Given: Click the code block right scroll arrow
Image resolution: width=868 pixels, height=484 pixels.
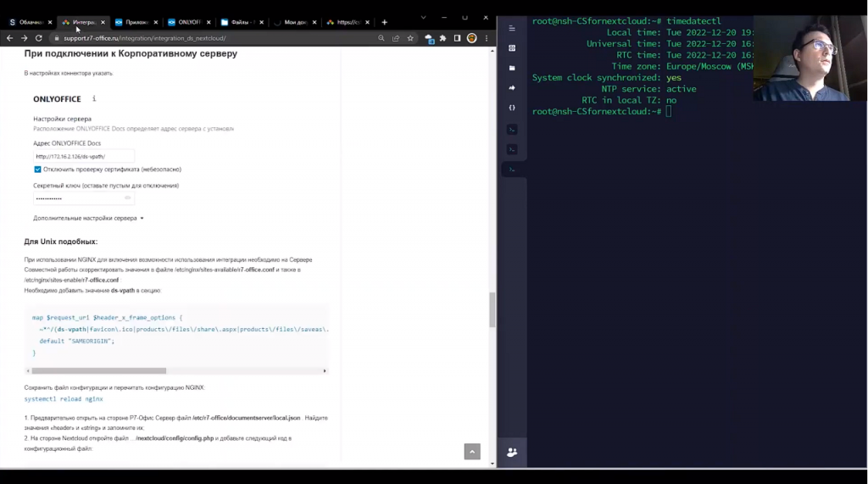Looking at the screenshot, I should (x=325, y=371).
